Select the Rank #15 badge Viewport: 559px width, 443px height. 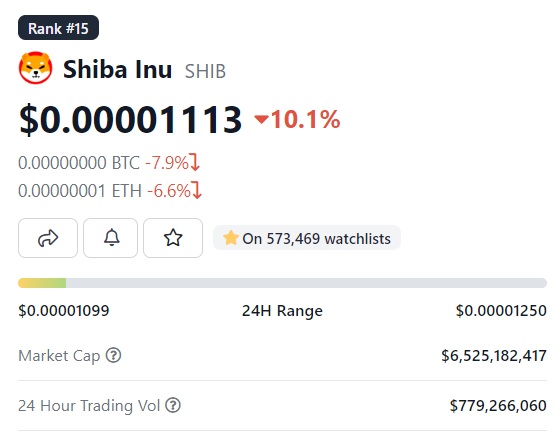pyautogui.click(x=58, y=28)
